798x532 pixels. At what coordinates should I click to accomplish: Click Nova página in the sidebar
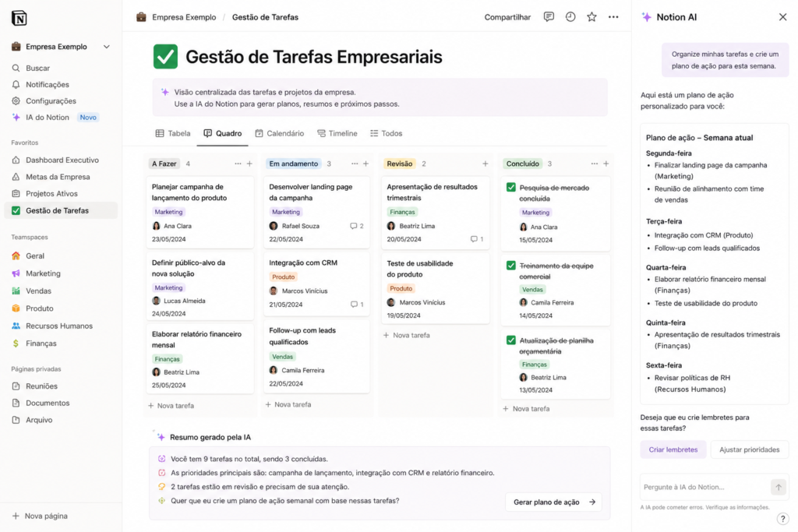[x=39, y=516]
